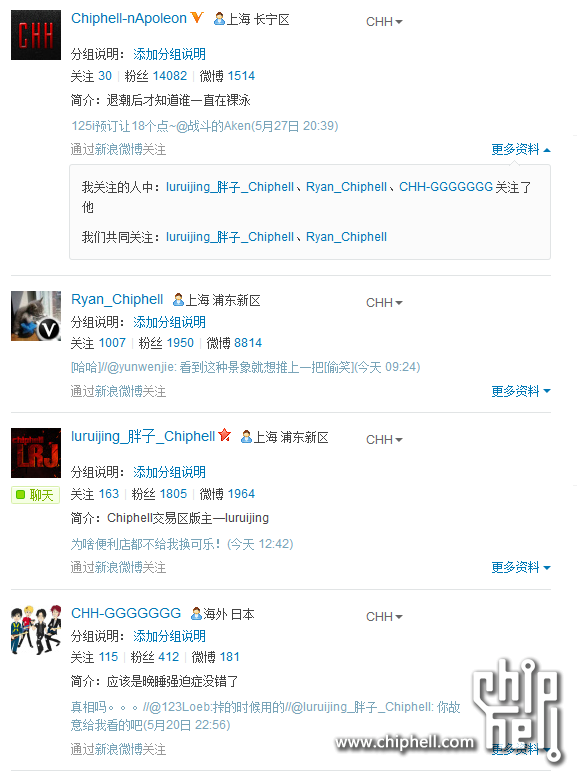Click the person icon before 海外 日本

click(x=196, y=614)
